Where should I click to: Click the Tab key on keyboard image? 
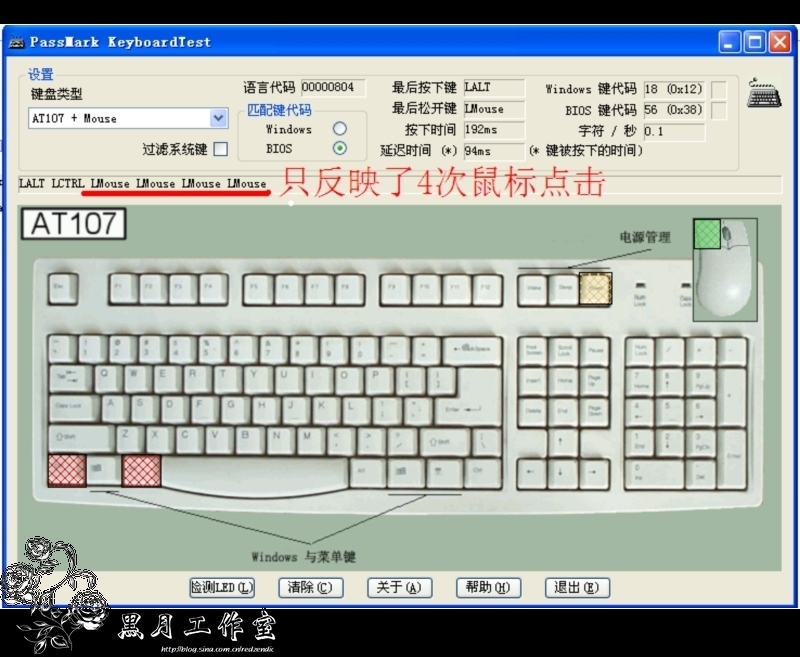click(70, 380)
